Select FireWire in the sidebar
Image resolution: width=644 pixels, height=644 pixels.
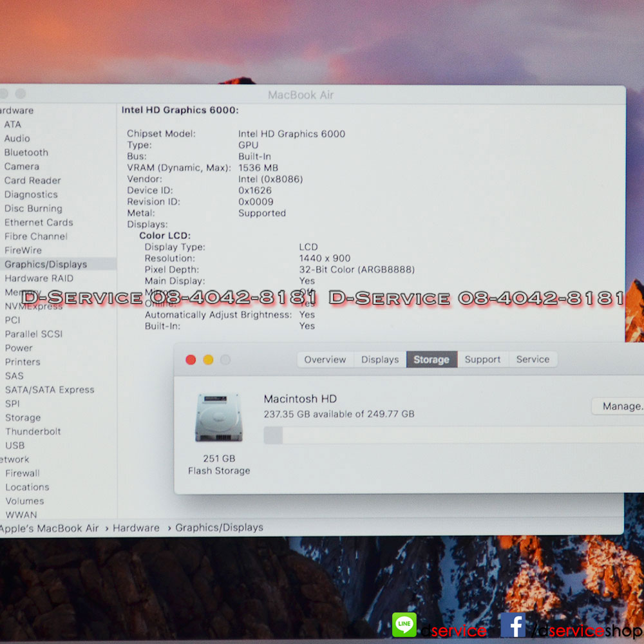click(x=23, y=250)
